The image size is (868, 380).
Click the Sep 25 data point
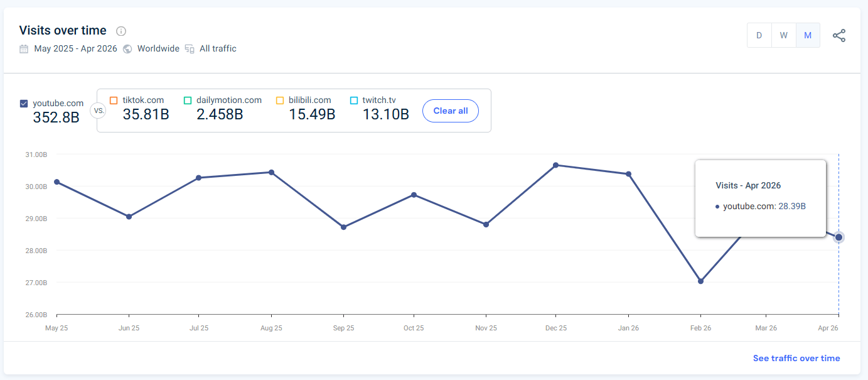point(343,227)
